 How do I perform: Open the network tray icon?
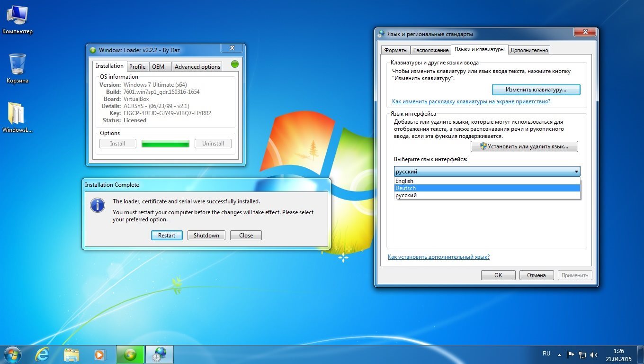coord(582,355)
